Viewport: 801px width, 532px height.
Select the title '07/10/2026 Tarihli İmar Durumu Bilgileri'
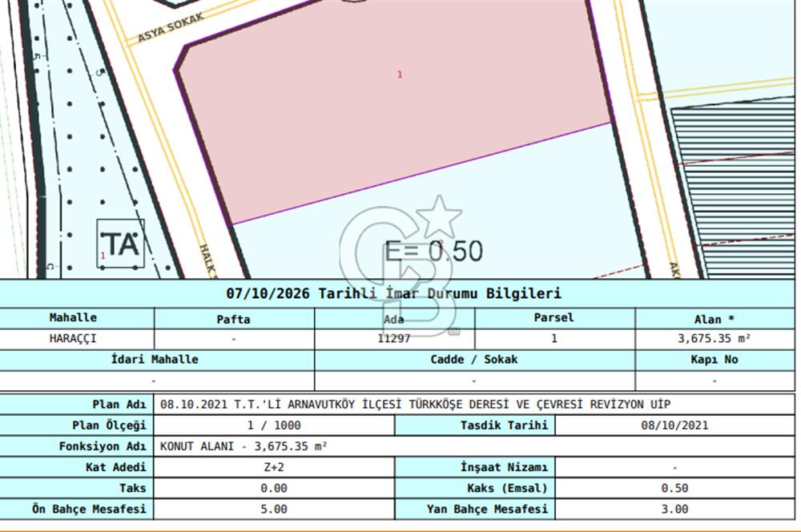tap(394, 293)
